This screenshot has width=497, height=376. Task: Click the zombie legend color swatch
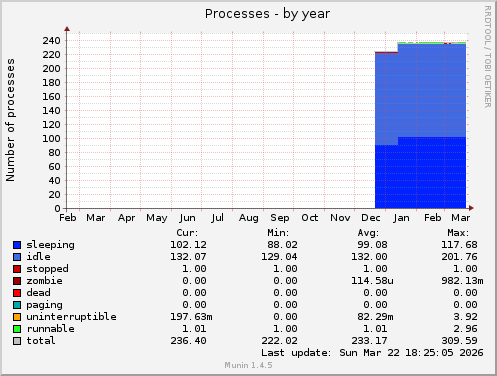[17, 281]
